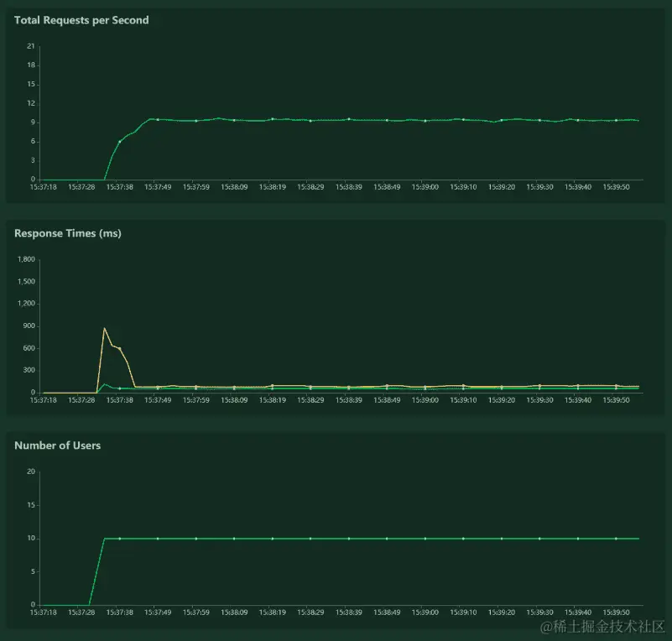The height and width of the screenshot is (641, 672).
Task: Click 15:37:18 on the Requests per Second x-axis
Action: 44,187
